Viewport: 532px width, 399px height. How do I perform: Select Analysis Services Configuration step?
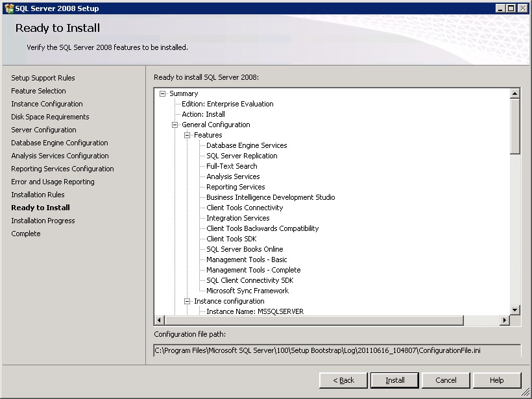click(x=60, y=156)
